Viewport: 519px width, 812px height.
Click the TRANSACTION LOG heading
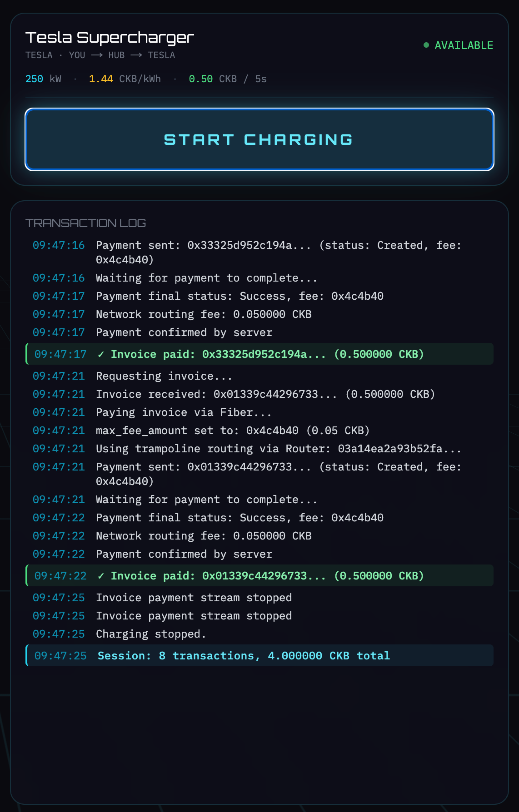(85, 223)
